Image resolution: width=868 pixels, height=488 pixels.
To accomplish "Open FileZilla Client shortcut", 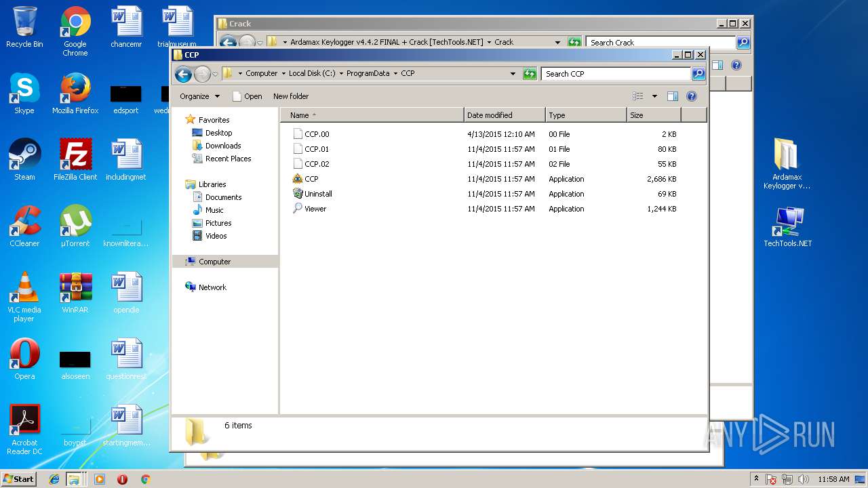I will (75, 160).
